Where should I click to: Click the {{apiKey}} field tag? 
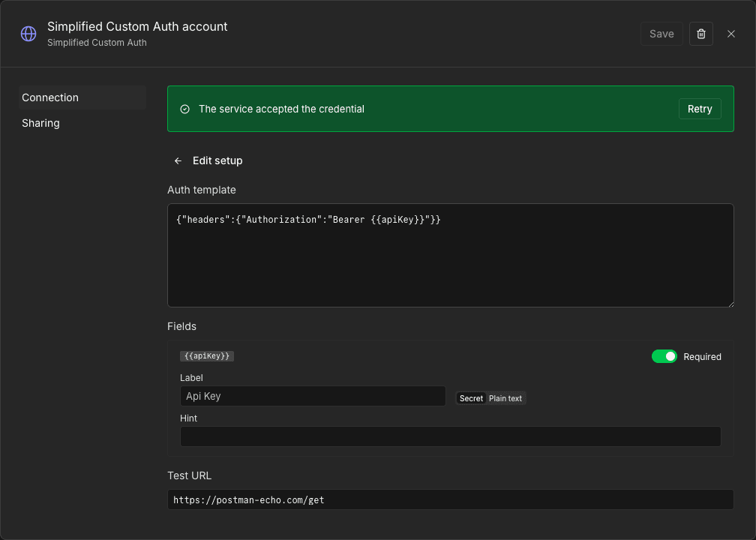tap(207, 356)
